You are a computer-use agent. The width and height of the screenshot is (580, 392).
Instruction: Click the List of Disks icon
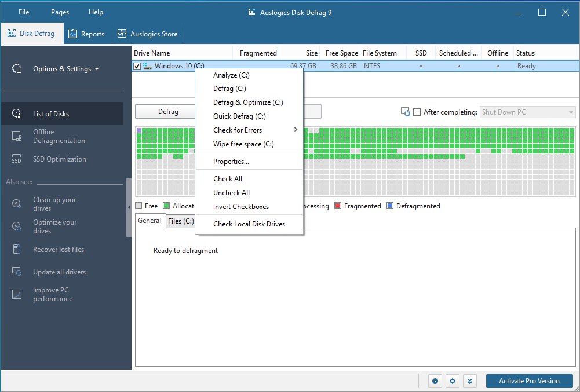(17, 114)
